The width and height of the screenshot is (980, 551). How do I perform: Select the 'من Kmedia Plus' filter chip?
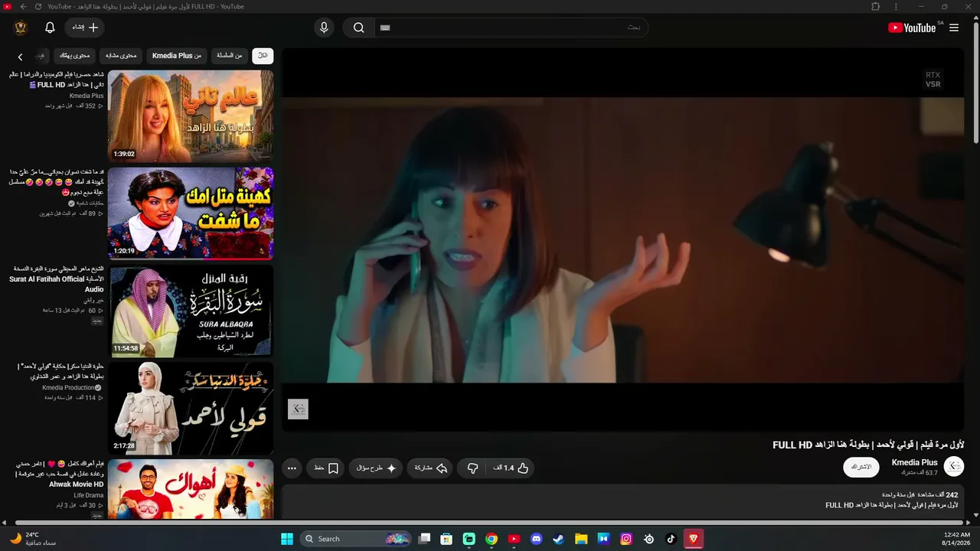[x=177, y=55]
